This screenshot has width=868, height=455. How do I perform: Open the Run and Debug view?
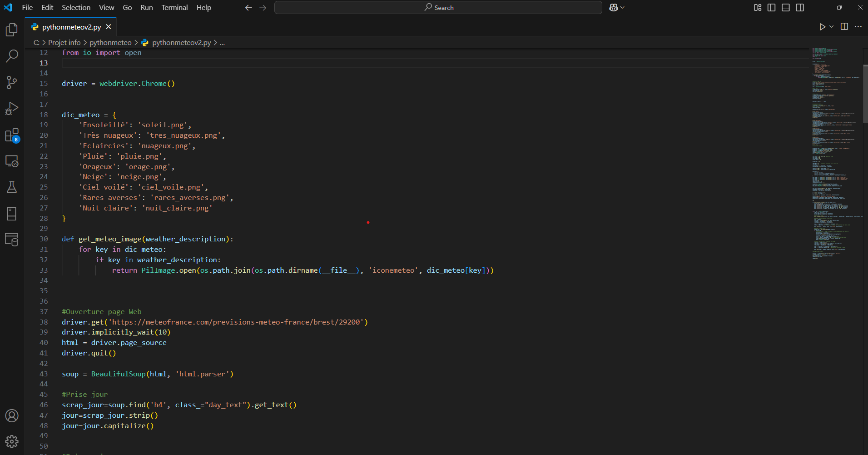point(12,109)
